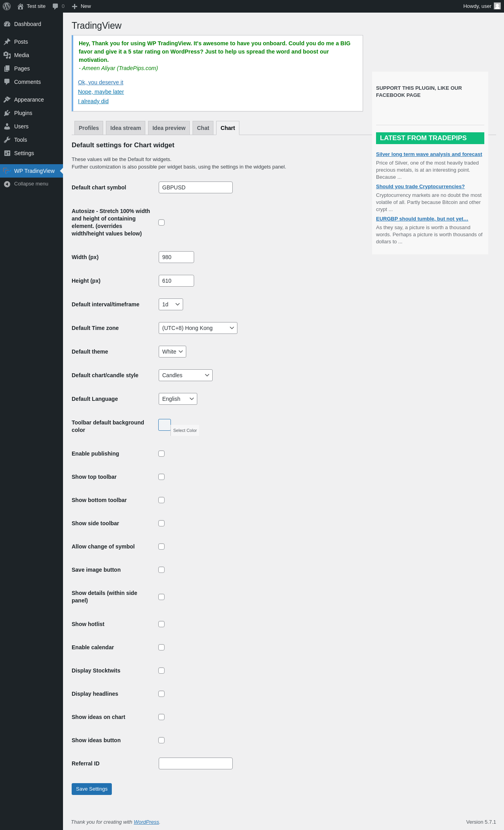Click the Default chart symbol field
The image size is (504, 830).
196,187
